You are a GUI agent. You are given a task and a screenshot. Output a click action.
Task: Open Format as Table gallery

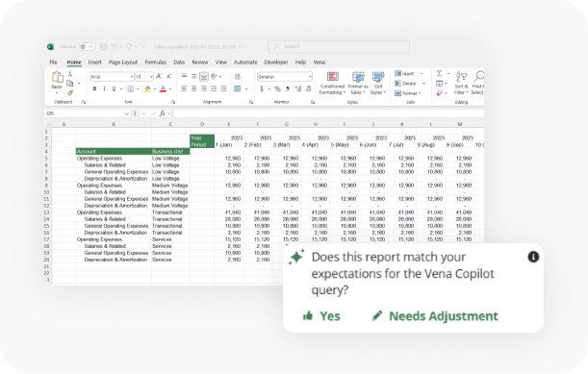[x=358, y=84]
